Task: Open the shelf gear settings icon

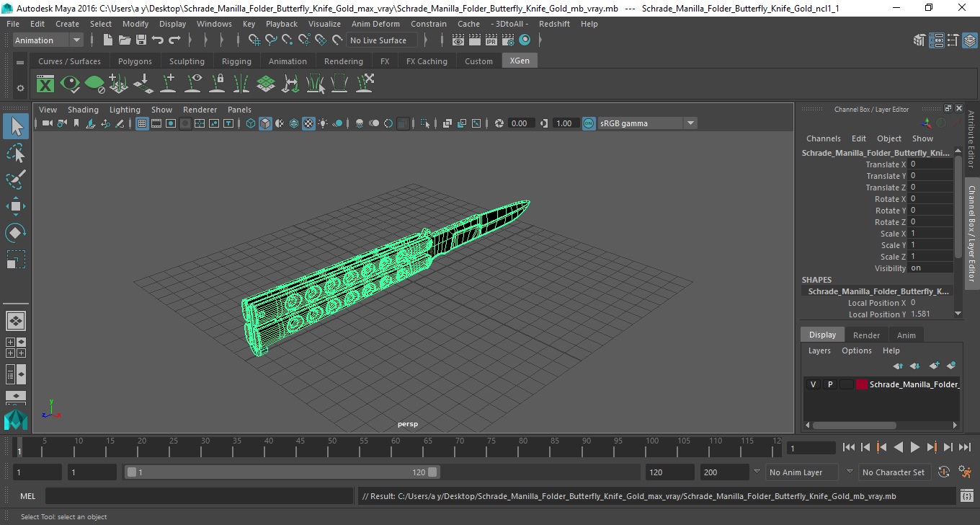Action: (20, 88)
